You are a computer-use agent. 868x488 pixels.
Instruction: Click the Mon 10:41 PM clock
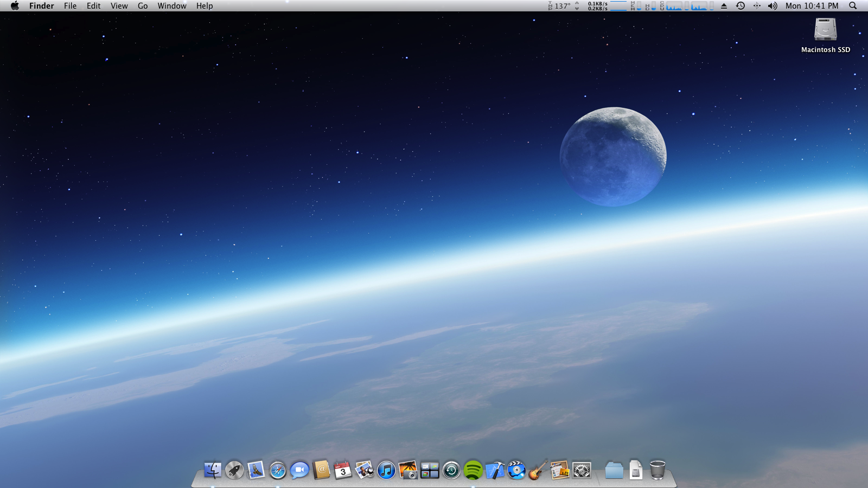pos(812,6)
